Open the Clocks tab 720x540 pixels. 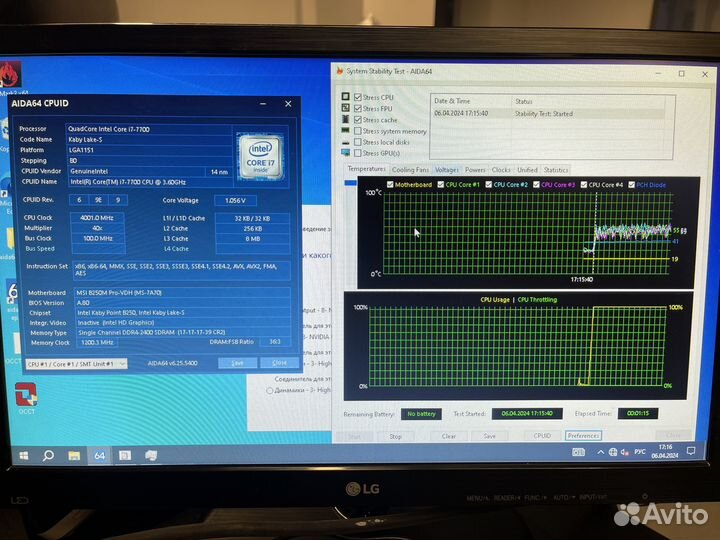(x=501, y=169)
